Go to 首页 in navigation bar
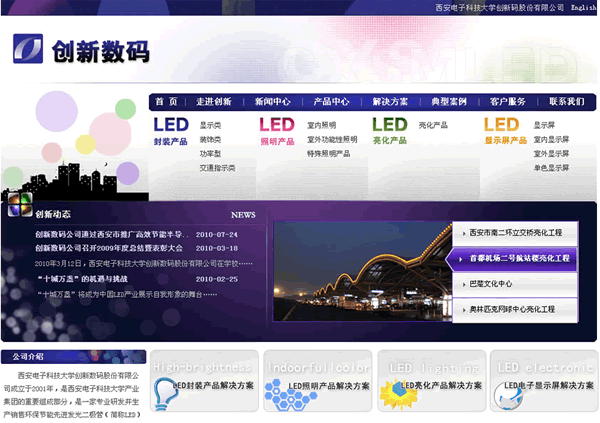600x423 pixels. click(x=167, y=102)
